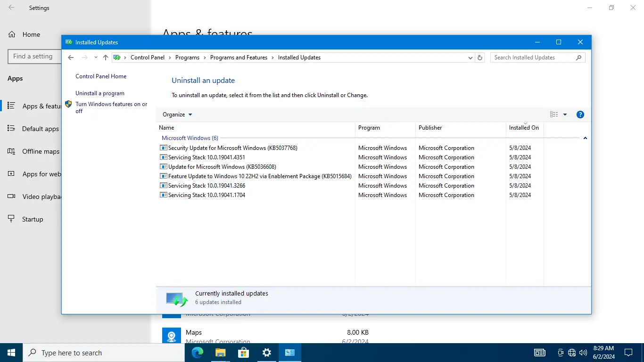The height and width of the screenshot is (362, 644).
Task: Open Microsoft Store from the taskbar
Action: (244, 353)
